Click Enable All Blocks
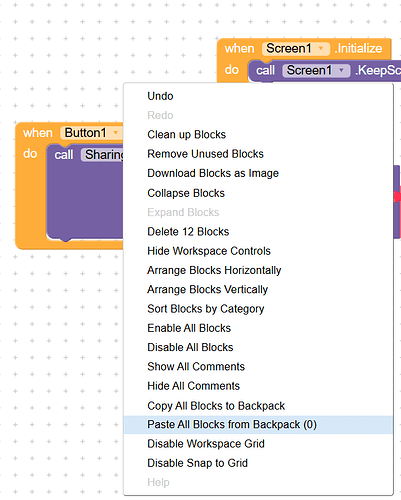This screenshot has width=401, height=500. click(x=258, y=328)
